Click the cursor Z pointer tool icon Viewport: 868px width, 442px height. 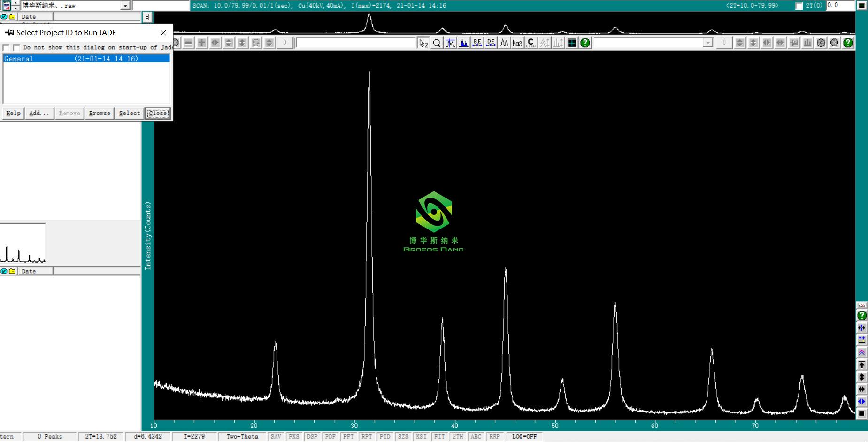pos(423,43)
